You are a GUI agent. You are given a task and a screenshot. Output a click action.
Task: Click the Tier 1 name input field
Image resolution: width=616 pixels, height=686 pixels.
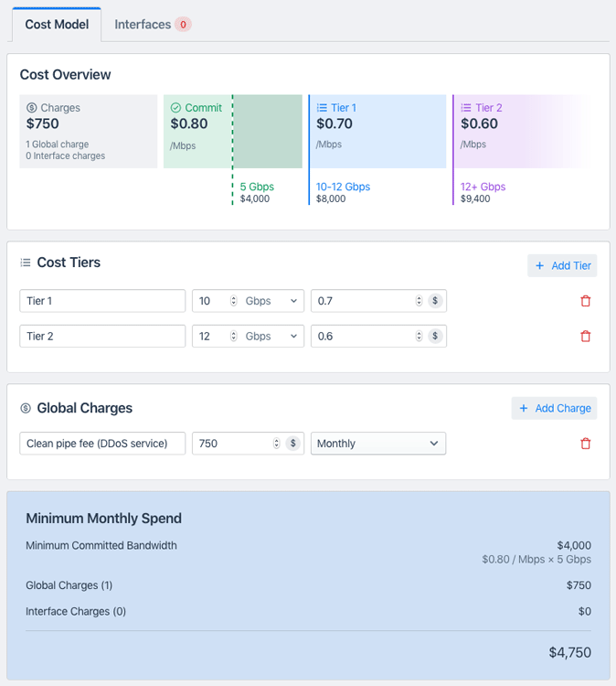pos(102,301)
